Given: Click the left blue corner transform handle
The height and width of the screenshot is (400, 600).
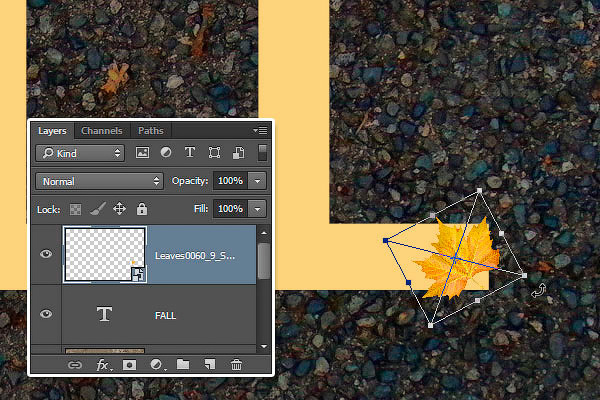Looking at the screenshot, I should point(386,240).
